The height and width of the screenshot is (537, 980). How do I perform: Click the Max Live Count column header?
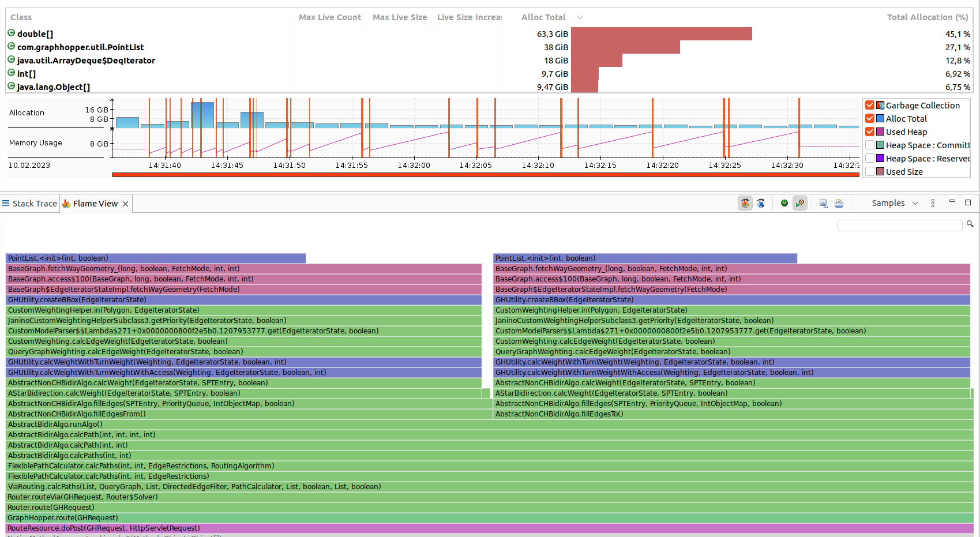[330, 17]
